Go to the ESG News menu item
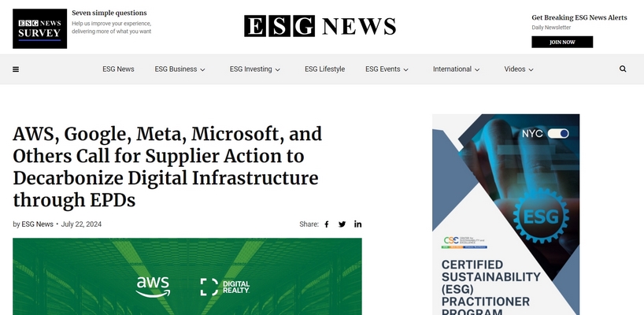This screenshot has width=644, height=315. [118, 69]
